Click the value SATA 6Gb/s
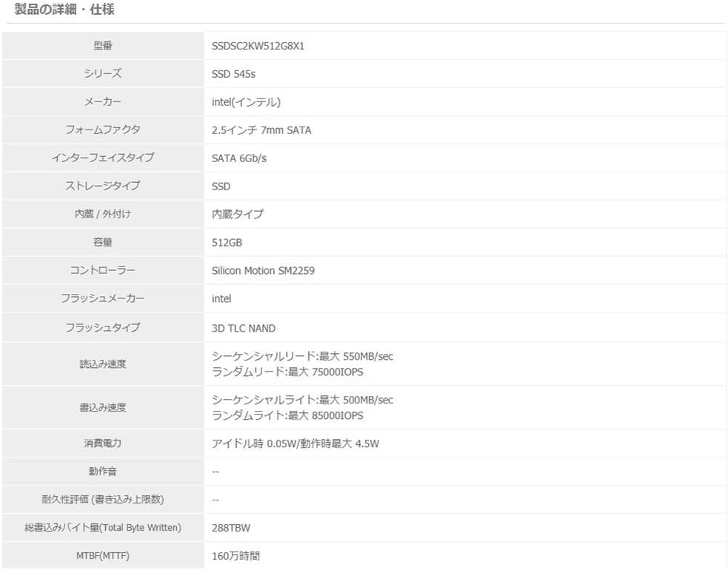The height and width of the screenshot is (570, 728). pos(239,158)
